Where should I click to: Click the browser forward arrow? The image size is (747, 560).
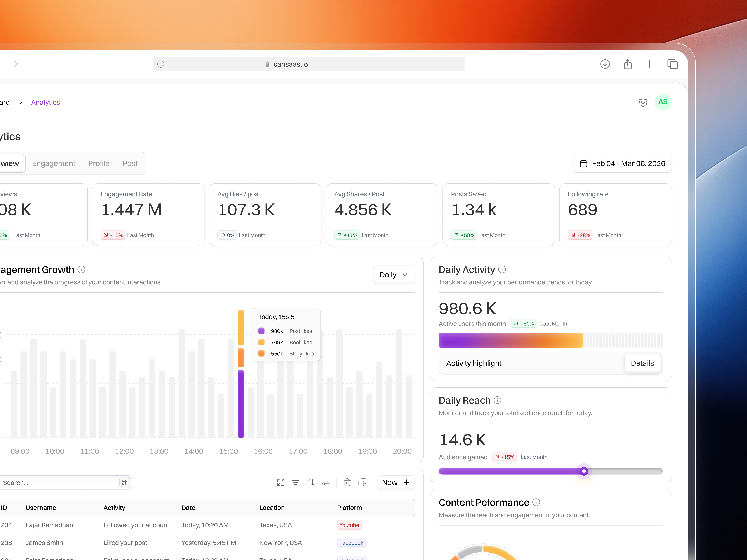pyautogui.click(x=16, y=64)
